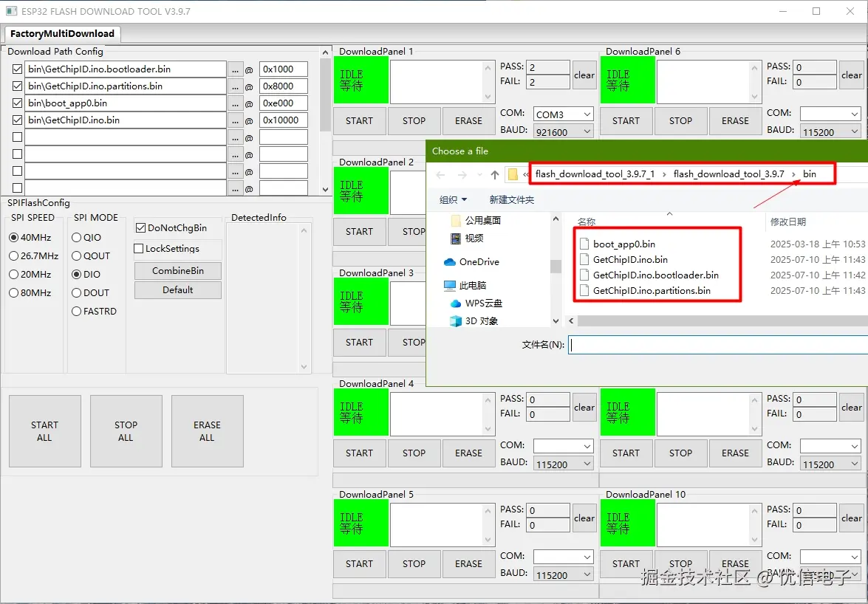The height and width of the screenshot is (604, 868).
Task: Click the back arrow in Choose a file dialog
Action: tap(440, 175)
